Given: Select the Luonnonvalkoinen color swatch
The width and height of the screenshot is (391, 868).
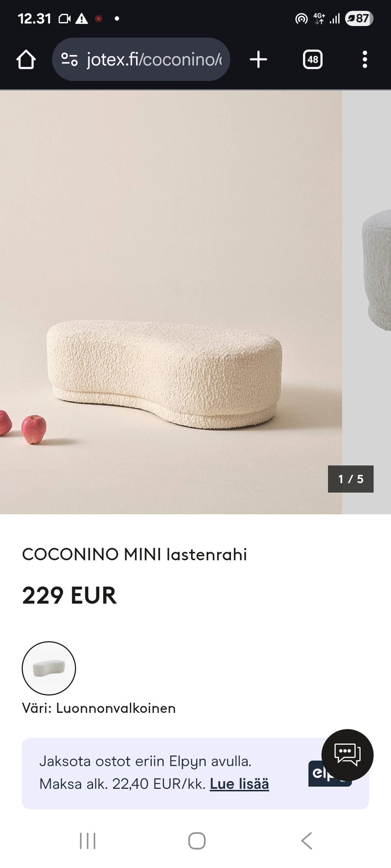Looking at the screenshot, I should pyautogui.click(x=49, y=668).
